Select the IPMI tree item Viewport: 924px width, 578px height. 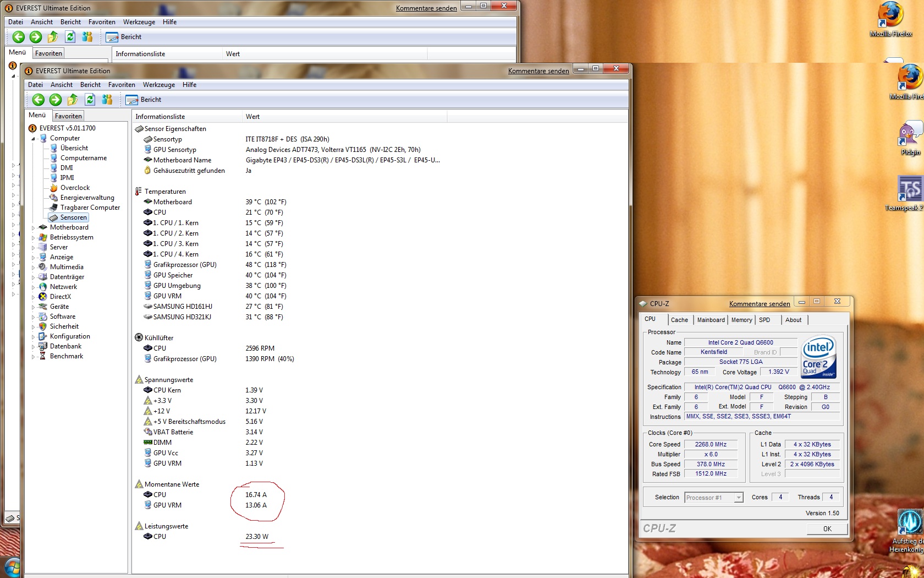coord(67,178)
